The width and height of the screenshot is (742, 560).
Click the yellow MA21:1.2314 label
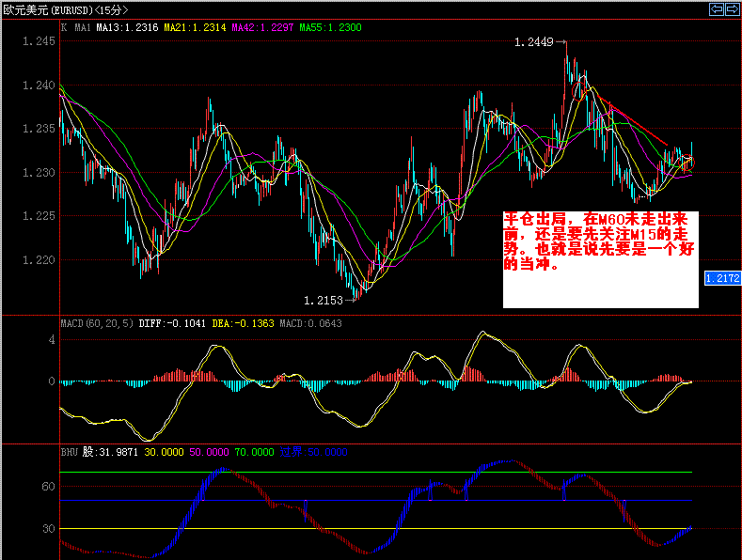click(x=195, y=27)
